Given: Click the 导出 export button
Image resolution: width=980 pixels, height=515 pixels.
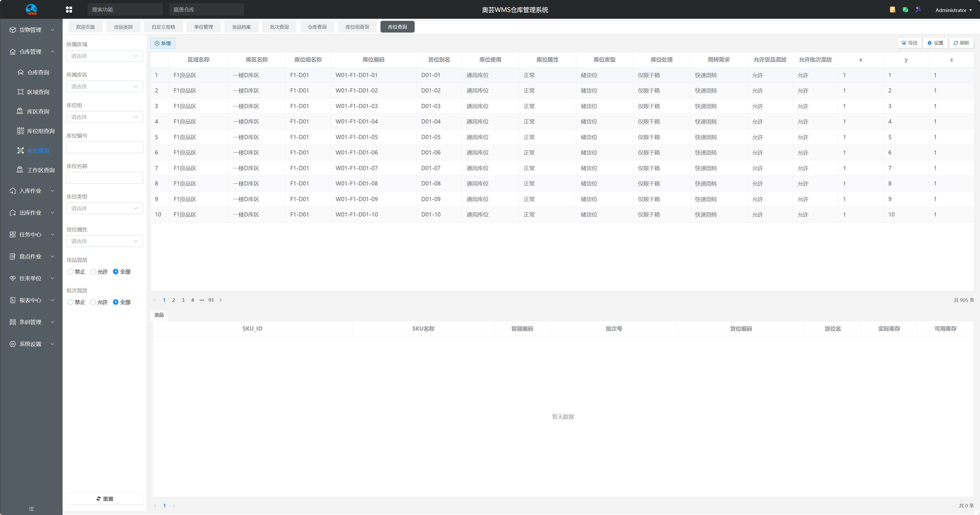Looking at the screenshot, I should coord(910,43).
